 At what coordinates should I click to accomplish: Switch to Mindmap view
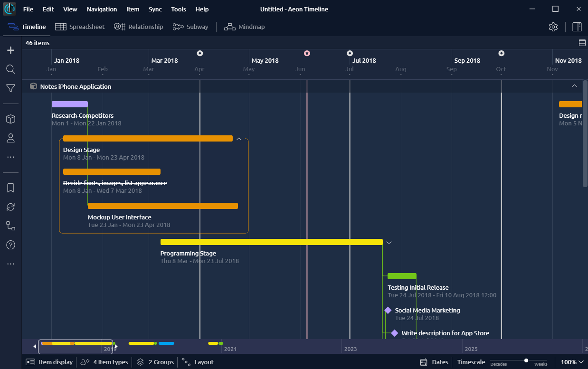245,27
